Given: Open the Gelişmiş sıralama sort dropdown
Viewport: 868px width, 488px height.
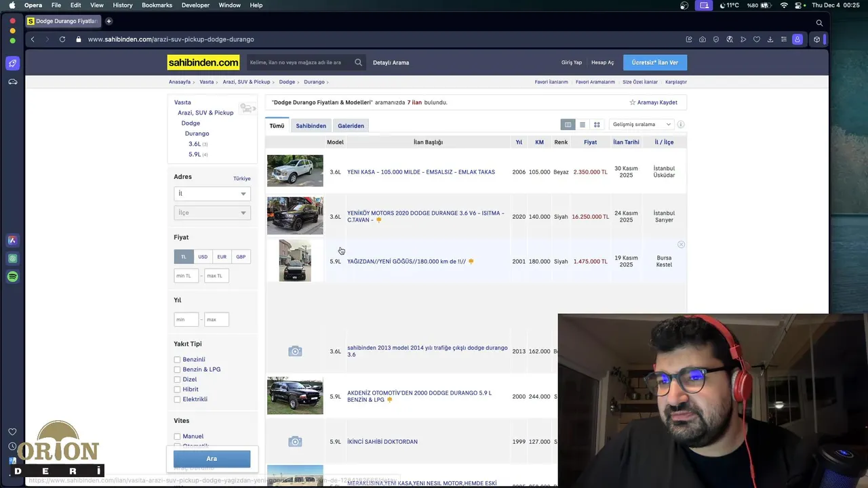Looking at the screenshot, I should point(641,125).
